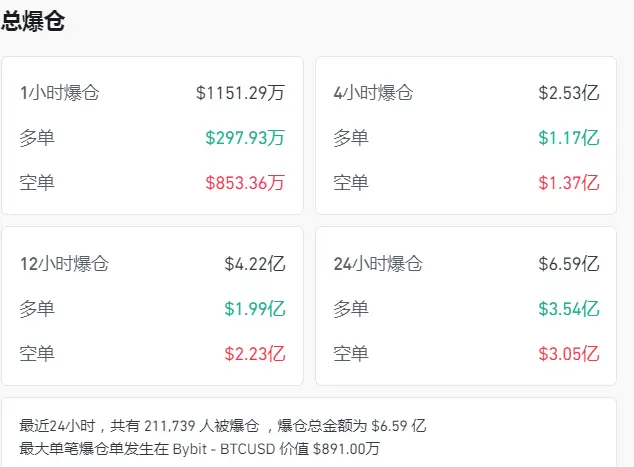Click the 总爆仓 section heading
This screenshot has width=634, height=467.
(34, 21)
